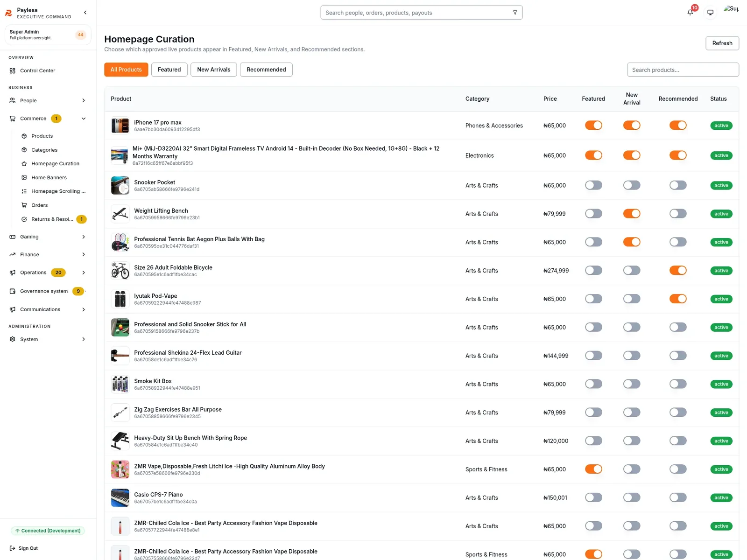
Task: Click the Home Banners image icon
Action: tap(24, 178)
